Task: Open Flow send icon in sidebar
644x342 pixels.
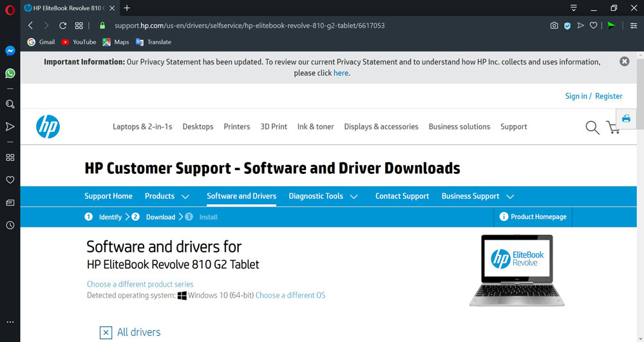Action: [x=10, y=126]
